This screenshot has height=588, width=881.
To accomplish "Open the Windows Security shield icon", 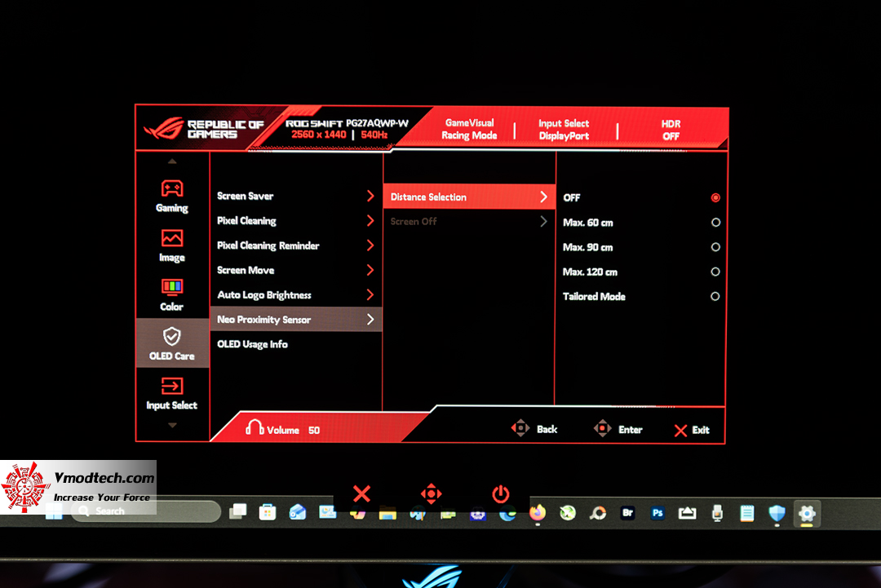I will tap(777, 513).
